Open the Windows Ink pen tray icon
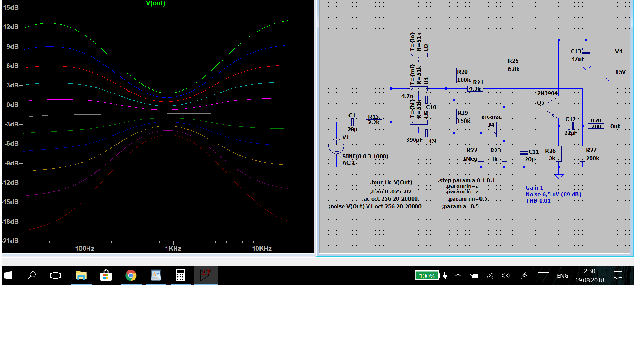The width and height of the screenshot is (644, 362). tap(524, 276)
